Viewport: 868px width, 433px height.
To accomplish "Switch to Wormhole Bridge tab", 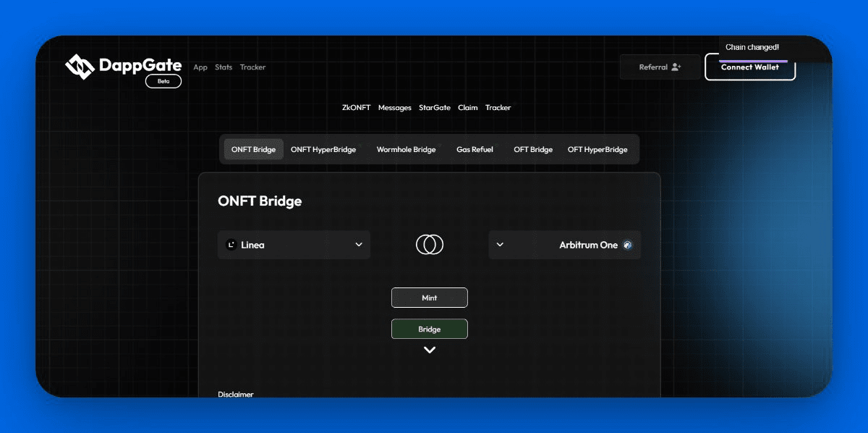I will click(x=406, y=149).
